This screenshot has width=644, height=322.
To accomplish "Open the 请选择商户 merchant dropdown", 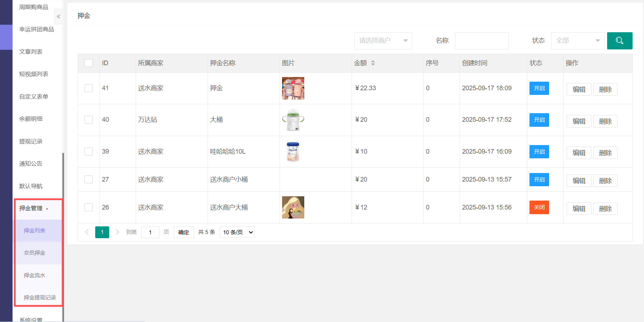I will point(383,41).
